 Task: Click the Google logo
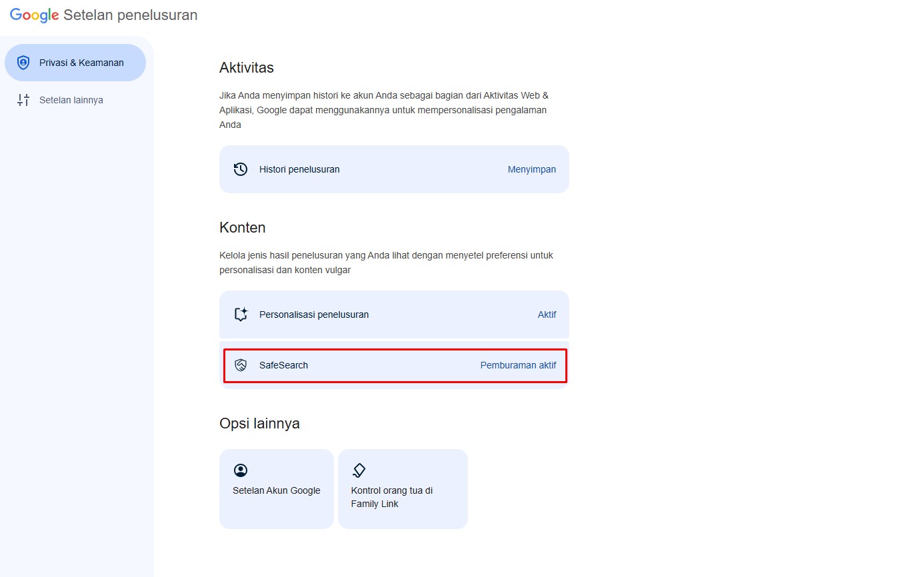(33, 15)
